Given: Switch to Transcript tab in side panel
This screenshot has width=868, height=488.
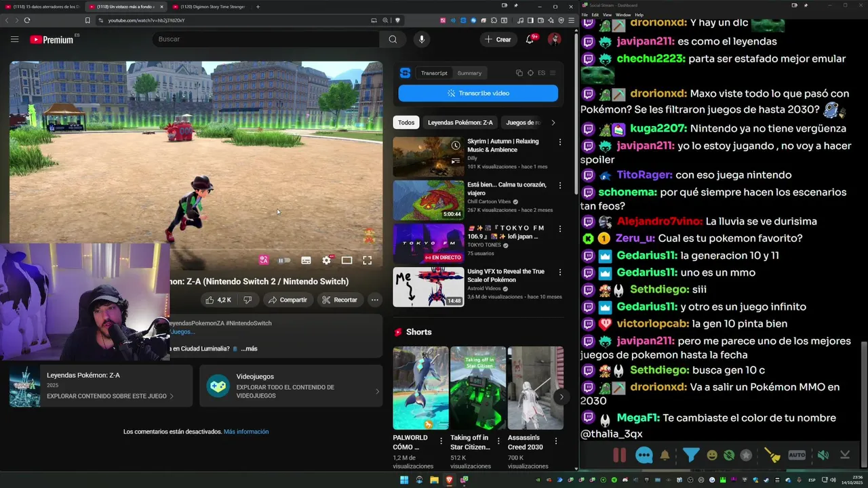Looking at the screenshot, I should (x=434, y=73).
